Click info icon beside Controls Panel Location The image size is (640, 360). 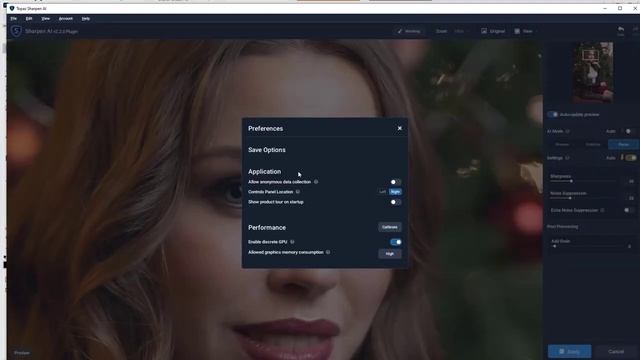298,192
